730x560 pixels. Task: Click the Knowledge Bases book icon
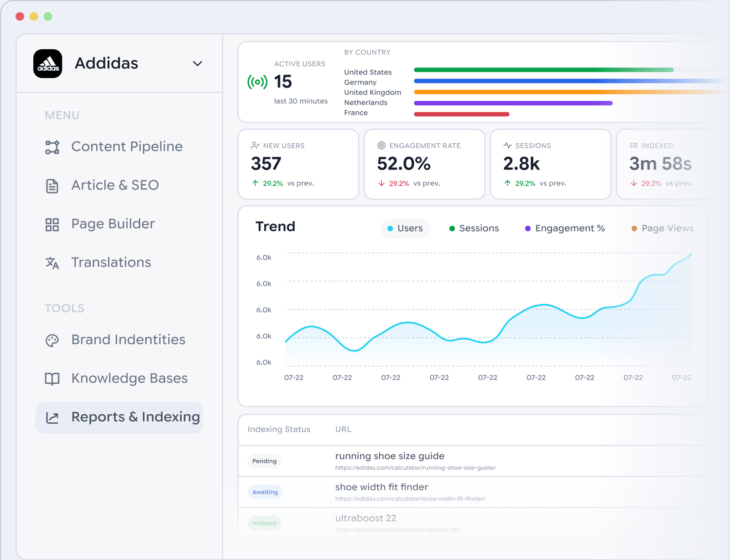click(x=52, y=379)
